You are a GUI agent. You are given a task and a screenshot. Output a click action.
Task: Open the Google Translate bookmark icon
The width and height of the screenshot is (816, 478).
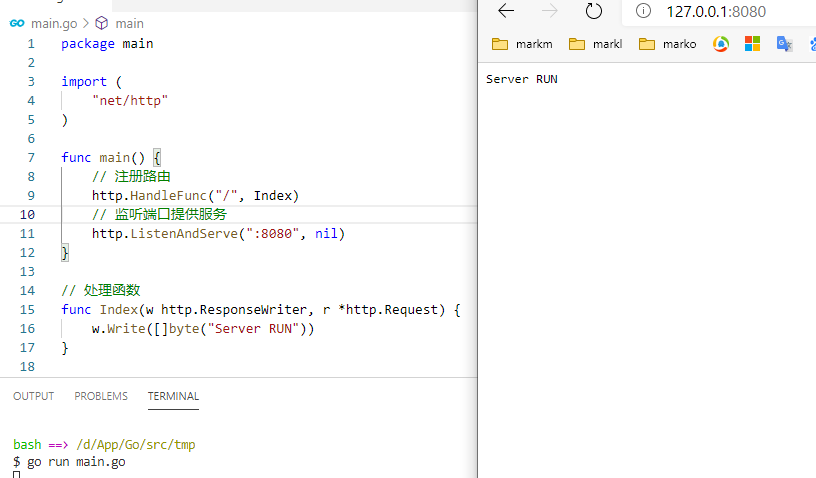[785, 44]
